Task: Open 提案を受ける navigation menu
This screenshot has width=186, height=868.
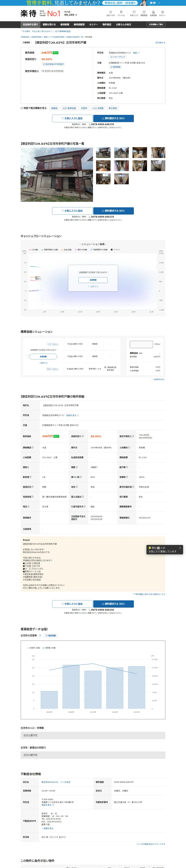Action: (49, 25)
